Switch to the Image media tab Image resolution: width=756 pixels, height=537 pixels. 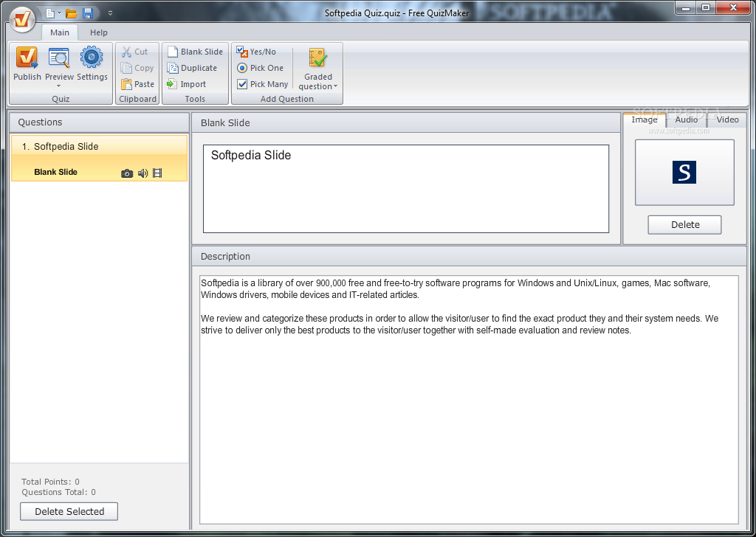644,120
